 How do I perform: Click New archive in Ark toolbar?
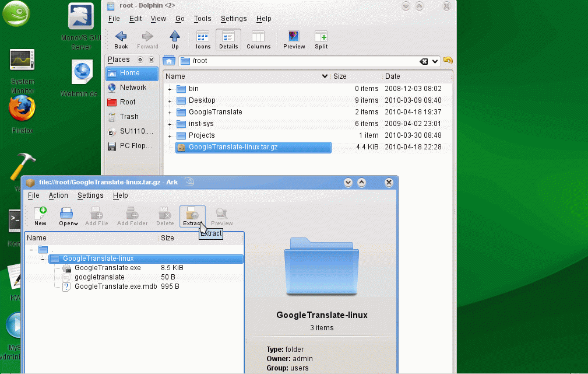pos(40,216)
